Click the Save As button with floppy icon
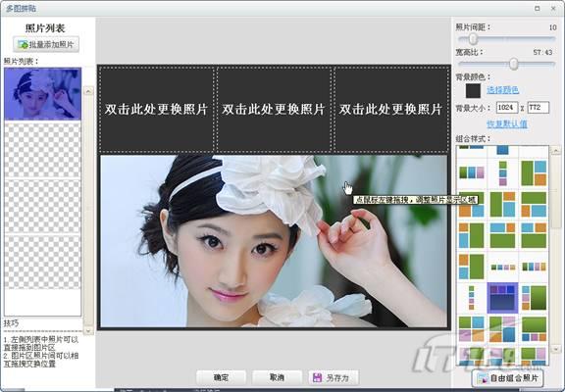This screenshot has height=392, width=565. pyautogui.click(x=334, y=377)
